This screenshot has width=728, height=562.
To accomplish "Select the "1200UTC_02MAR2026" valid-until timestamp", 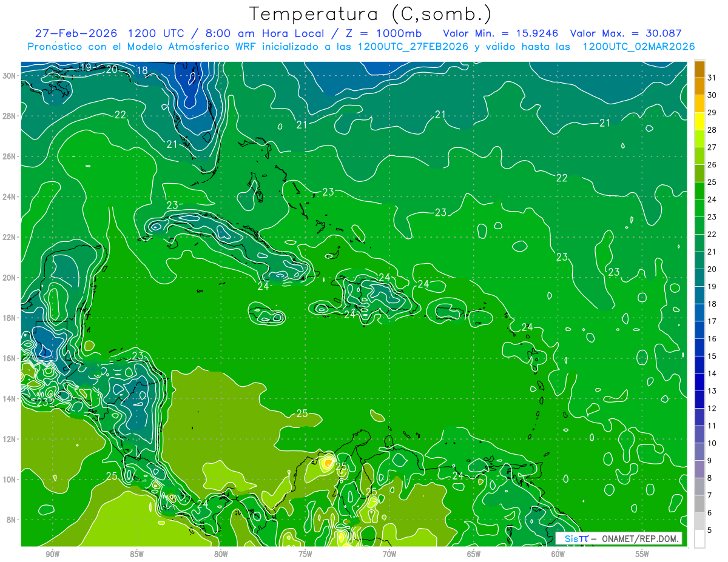I will point(639,47).
